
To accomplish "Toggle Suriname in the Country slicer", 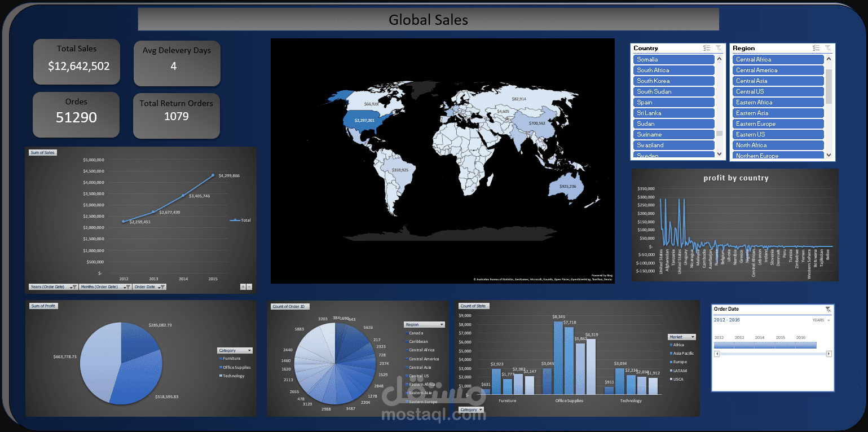I will 673,134.
